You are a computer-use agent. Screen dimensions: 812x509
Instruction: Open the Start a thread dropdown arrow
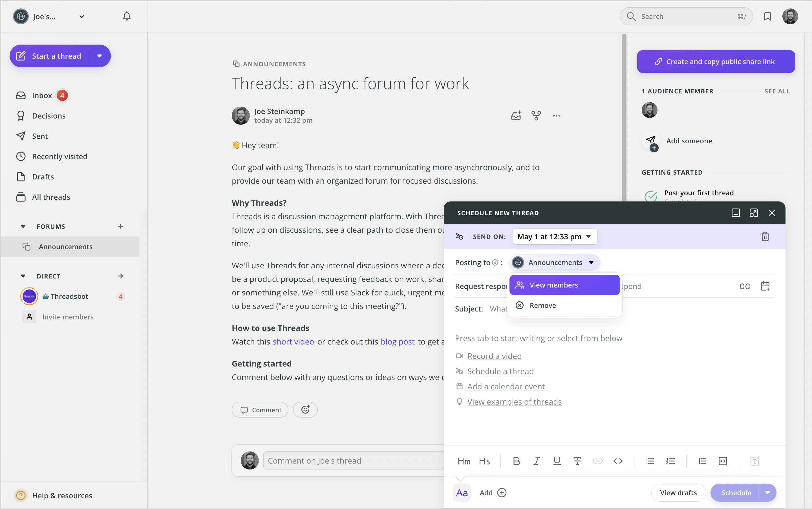click(x=100, y=56)
